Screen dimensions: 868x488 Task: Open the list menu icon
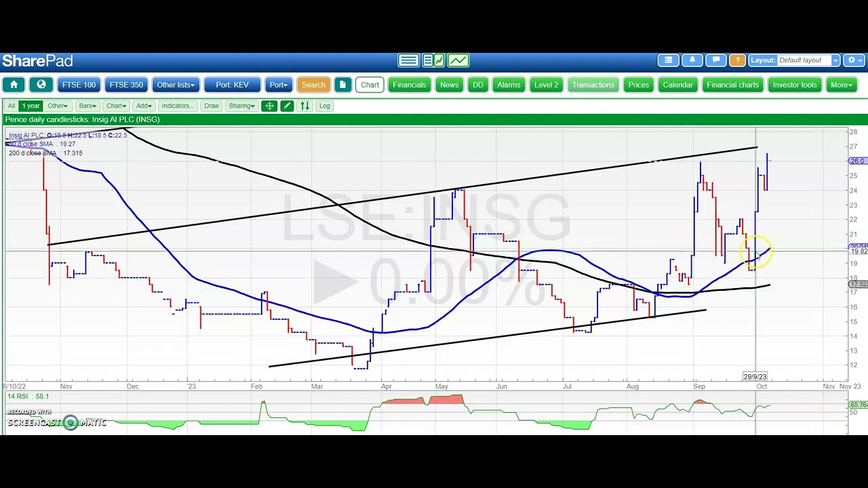[669, 60]
